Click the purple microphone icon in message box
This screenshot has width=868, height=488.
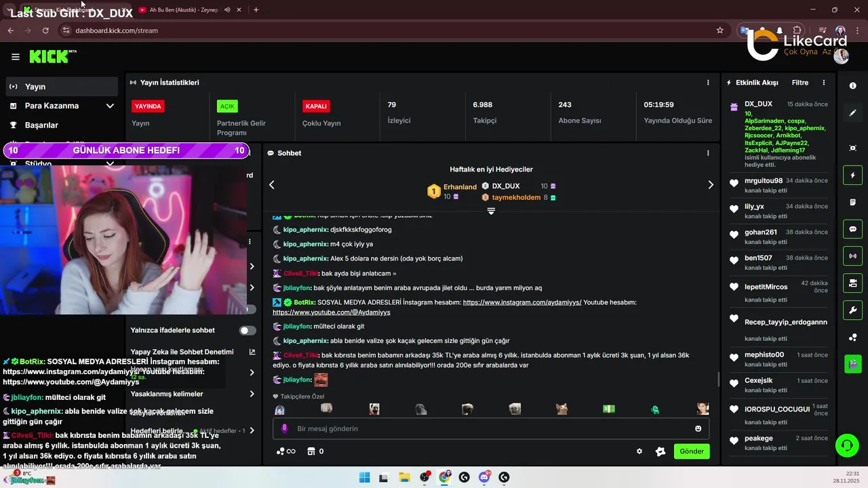tap(284, 428)
